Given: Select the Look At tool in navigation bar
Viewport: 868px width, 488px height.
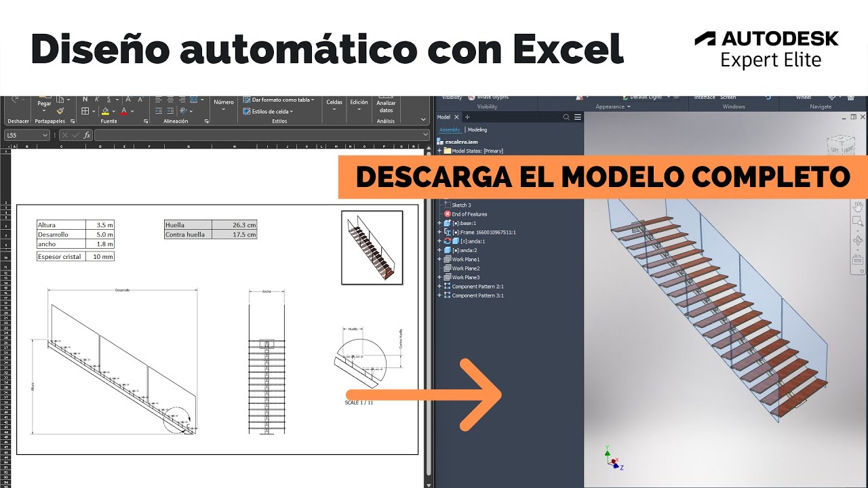Looking at the screenshot, I should tap(858, 259).
